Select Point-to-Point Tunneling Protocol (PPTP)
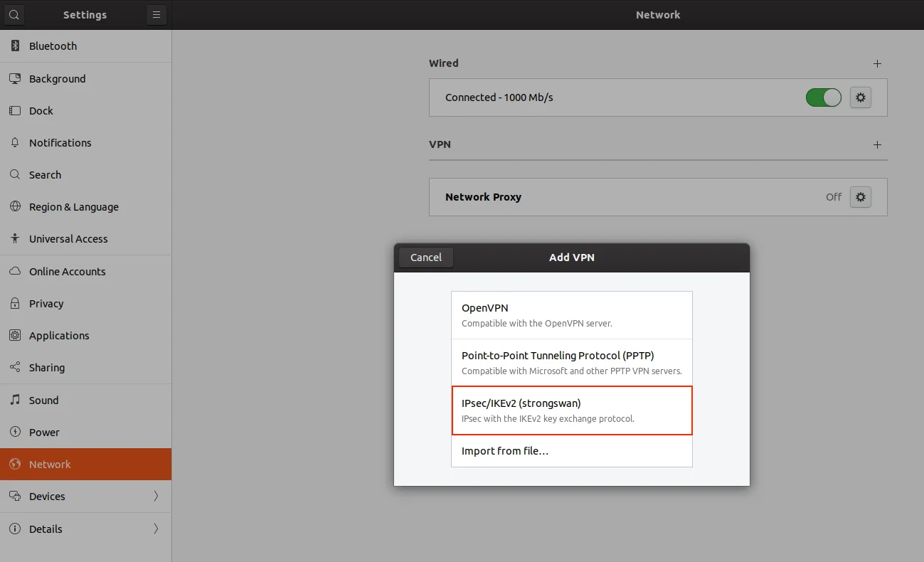The width and height of the screenshot is (924, 562). (x=571, y=363)
